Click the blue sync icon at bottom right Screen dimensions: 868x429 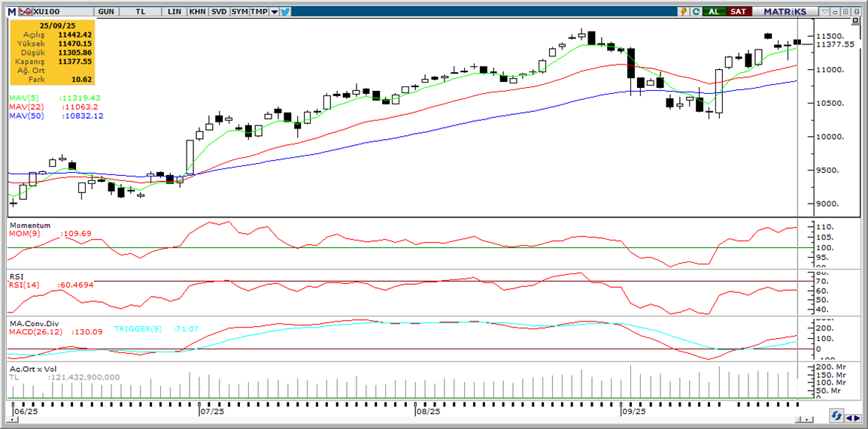click(836, 416)
